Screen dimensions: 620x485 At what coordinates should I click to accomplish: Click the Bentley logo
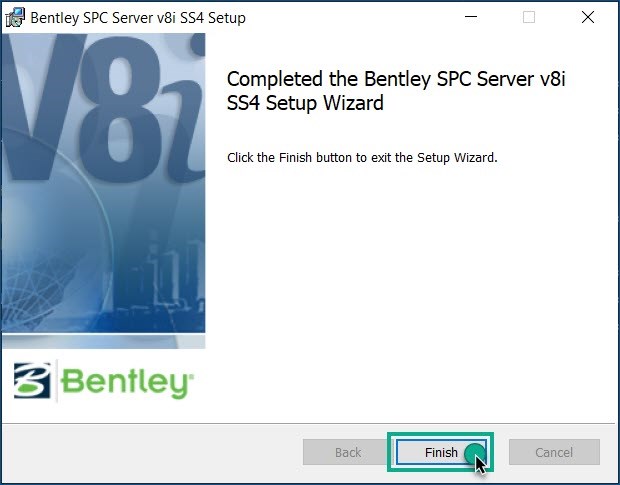104,381
